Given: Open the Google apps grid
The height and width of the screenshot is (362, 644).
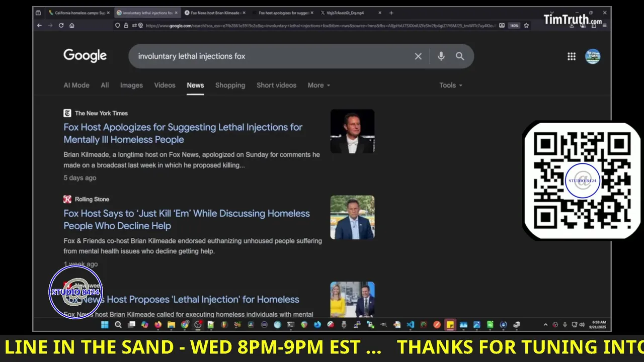Looking at the screenshot, I should (x=572, y=56).
